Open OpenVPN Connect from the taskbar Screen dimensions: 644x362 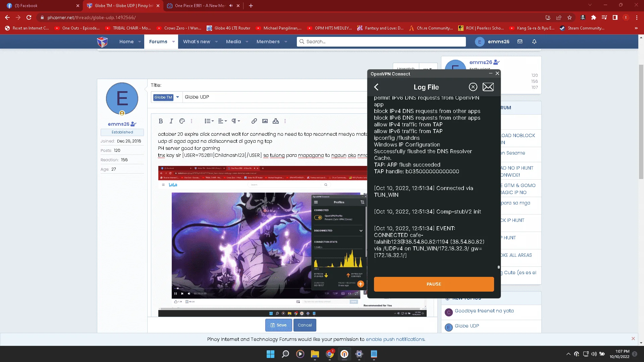[344, 354]
